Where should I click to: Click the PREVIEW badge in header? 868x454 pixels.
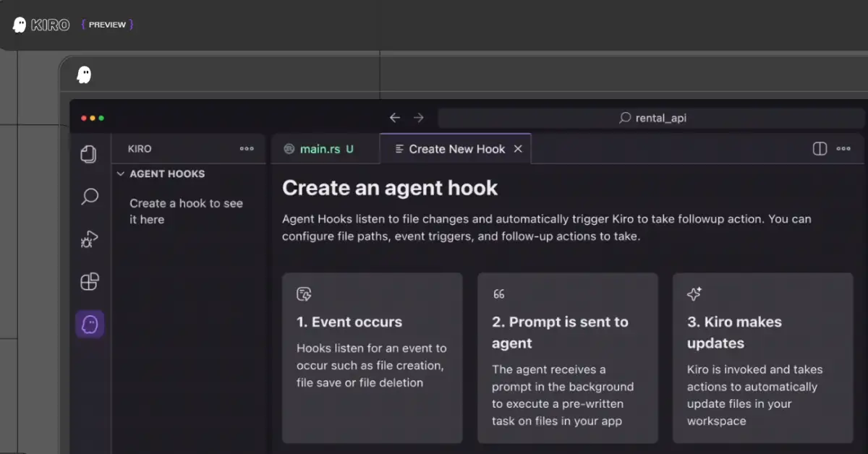[107, 25]
